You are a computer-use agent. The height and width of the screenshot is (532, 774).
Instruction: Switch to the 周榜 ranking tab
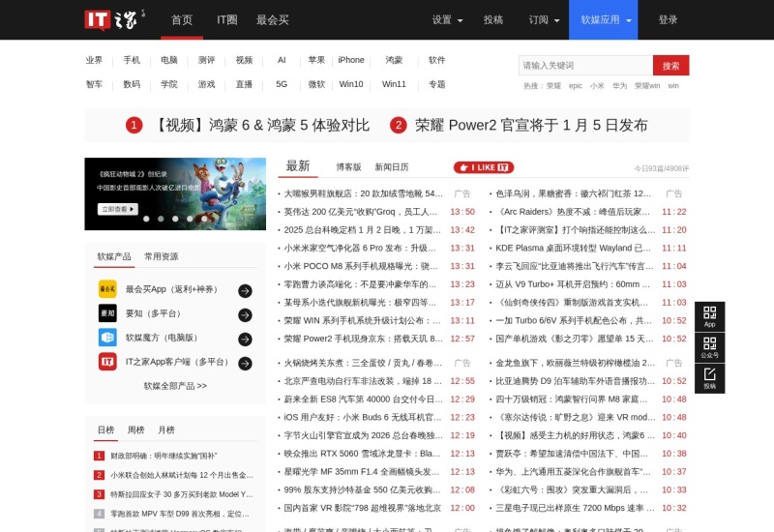point(135,429)
